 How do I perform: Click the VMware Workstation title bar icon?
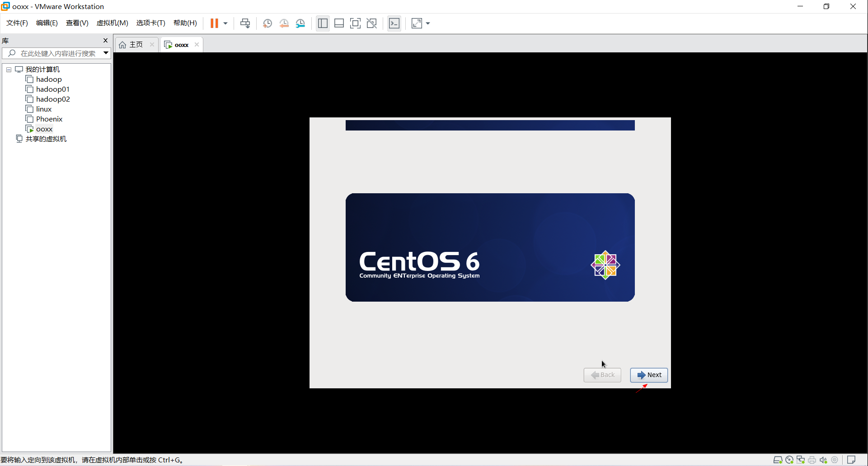click(5, 6)
